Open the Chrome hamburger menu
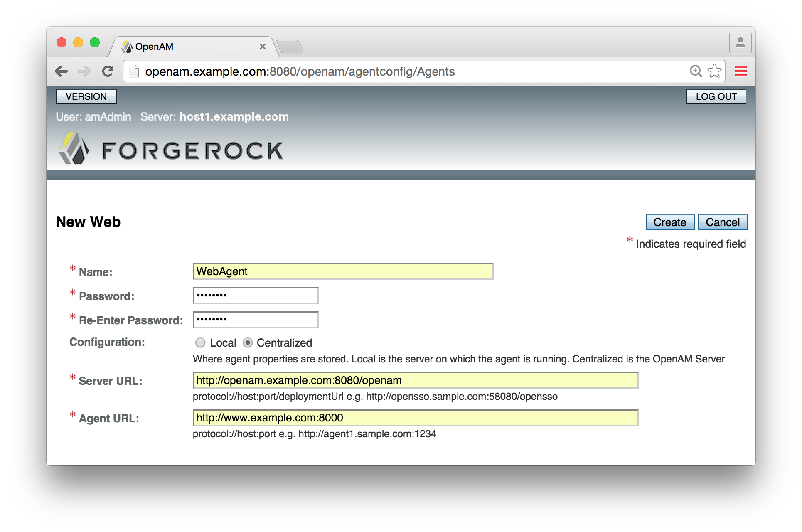This screenshot has height=532, width=802. 741,71
